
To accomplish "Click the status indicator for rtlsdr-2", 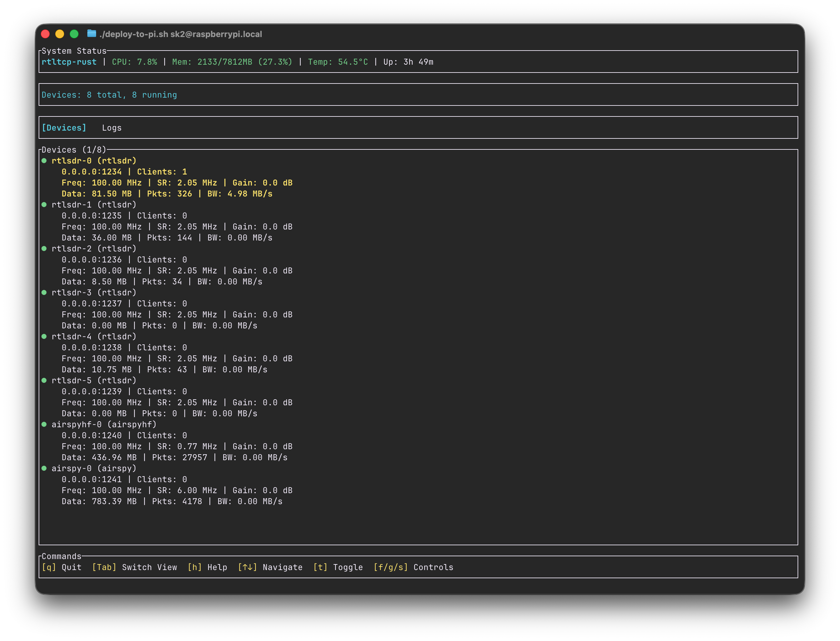I will point(44,248).
